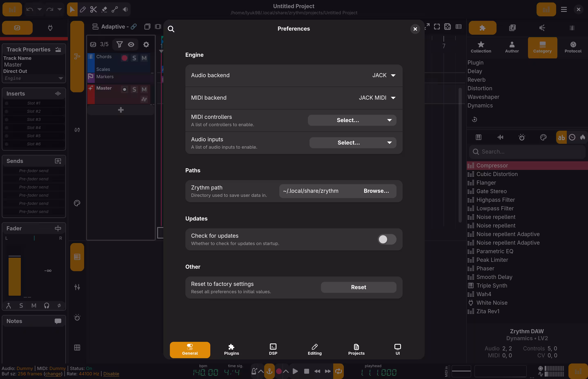Viewport: 588px width, 379px height.
Task: Toggle Check for updates switch
Action: click(386, 239)
